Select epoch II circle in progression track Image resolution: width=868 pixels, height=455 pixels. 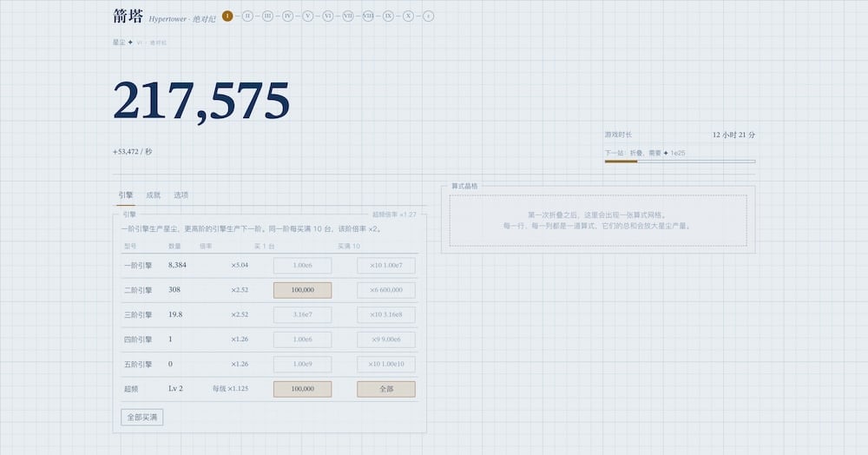tap(247, 16)
